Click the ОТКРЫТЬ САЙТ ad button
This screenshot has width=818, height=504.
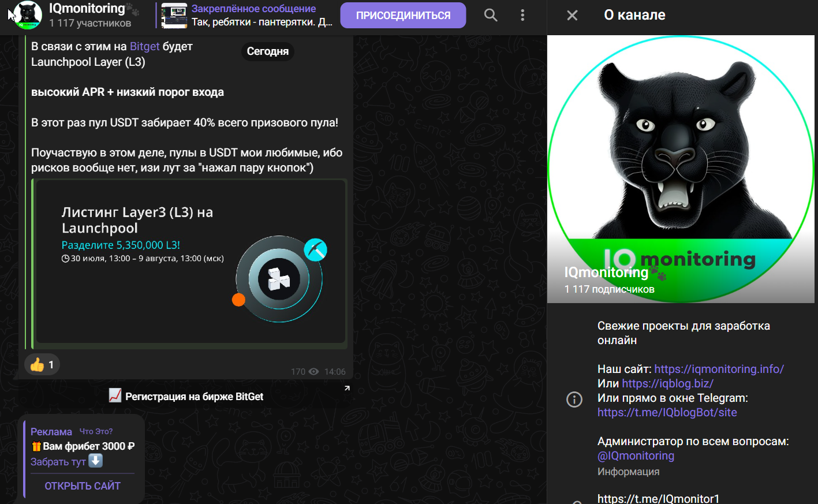point(83,486)
